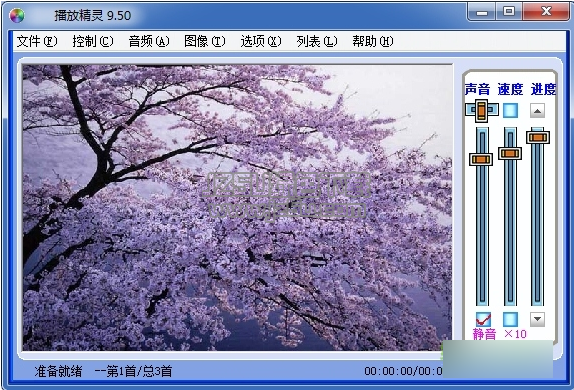Click the cherry blossom video display area
This screenshot has height=390, width=574.
(x=237, y=208)
